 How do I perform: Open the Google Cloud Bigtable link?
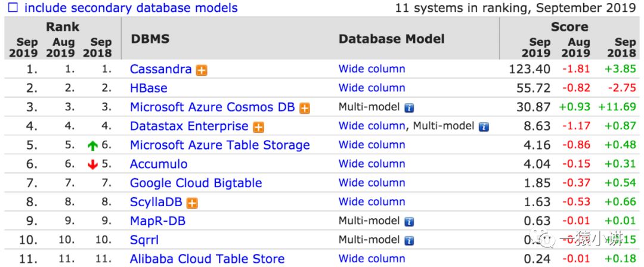point(196,183)
